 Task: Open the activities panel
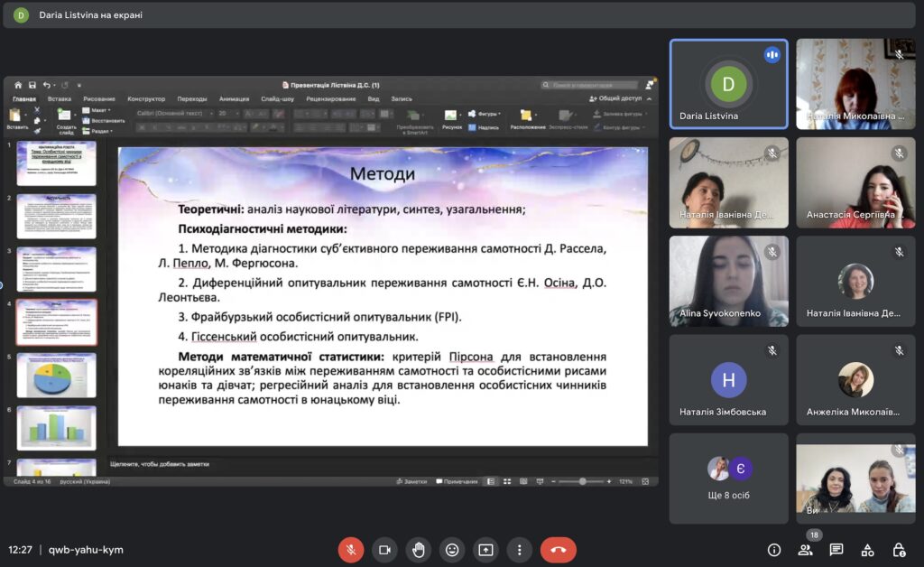pos(867,550)
